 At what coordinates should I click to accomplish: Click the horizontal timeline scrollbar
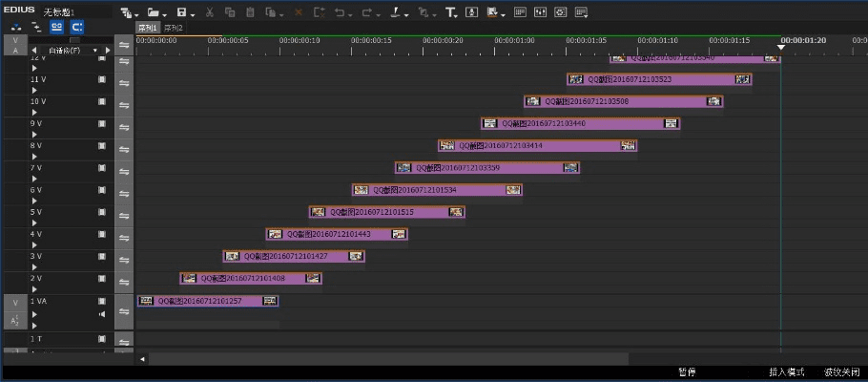382,358
